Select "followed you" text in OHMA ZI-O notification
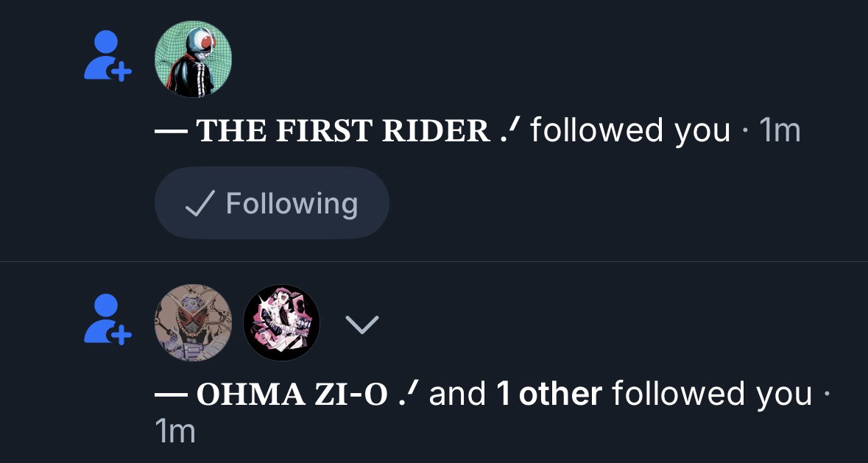 coord(712,395)
